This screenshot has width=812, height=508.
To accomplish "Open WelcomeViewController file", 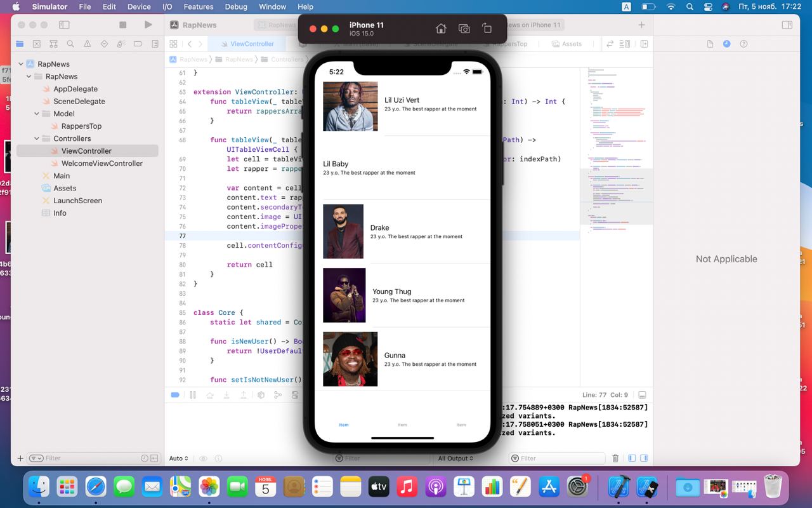I will point(102,163).
